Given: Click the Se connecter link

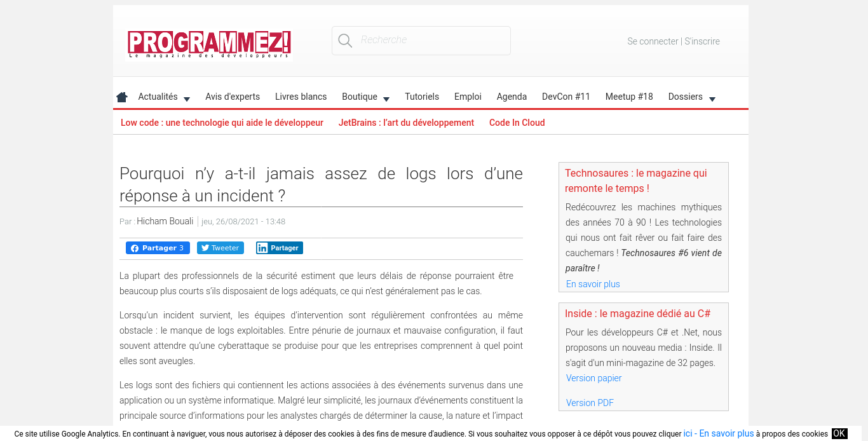Looking at the screenshot, I should pos(653,41).
